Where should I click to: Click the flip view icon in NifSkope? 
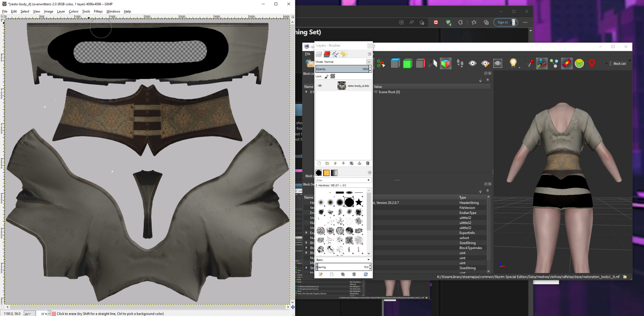(433, 63)
